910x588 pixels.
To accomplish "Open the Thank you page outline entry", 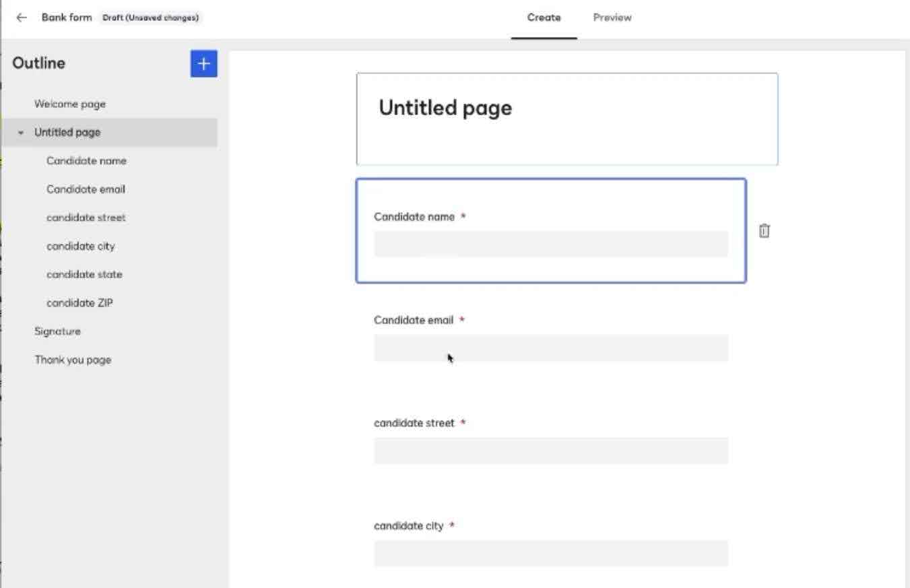I will pyautogui.click(x=73, y=360).
